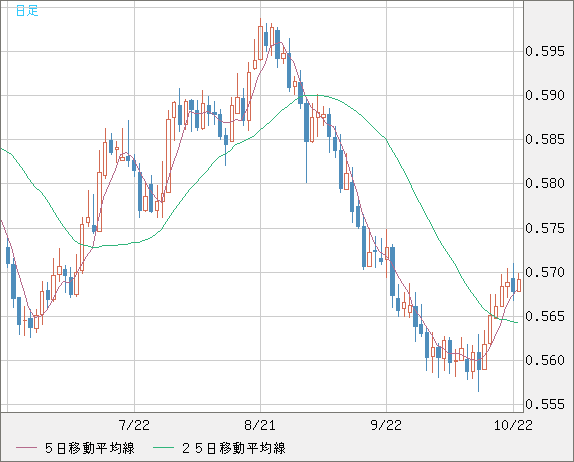Viewport: 574px width, 462px height.
Task: Select the 0.585 price axis label
Action: (x=545, y=139)
